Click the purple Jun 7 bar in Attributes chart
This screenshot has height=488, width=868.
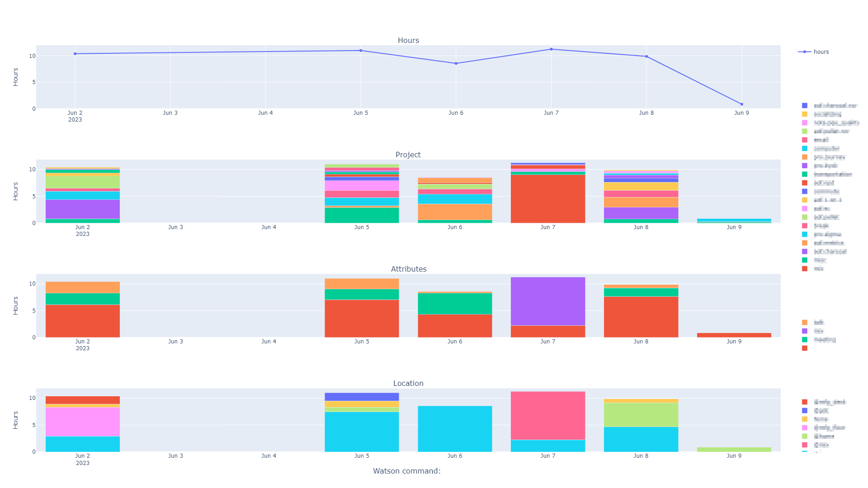(x=547, y=301)
